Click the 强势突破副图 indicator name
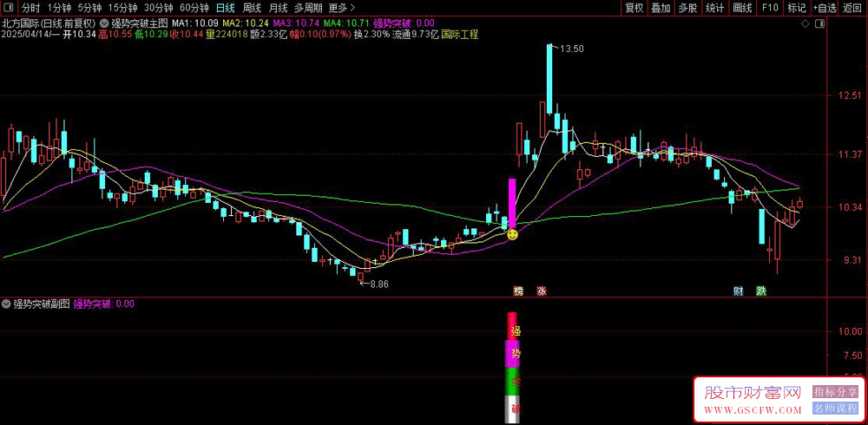 tap(42, 304)
